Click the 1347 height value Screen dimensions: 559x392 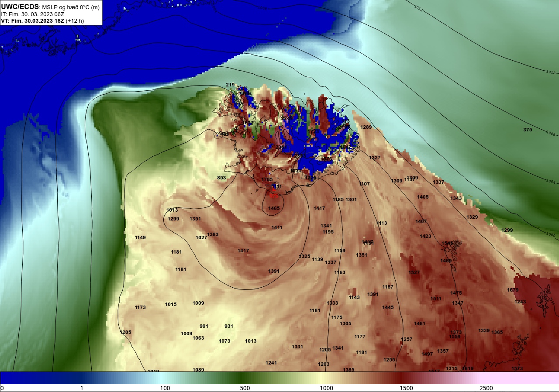[458, 303]
